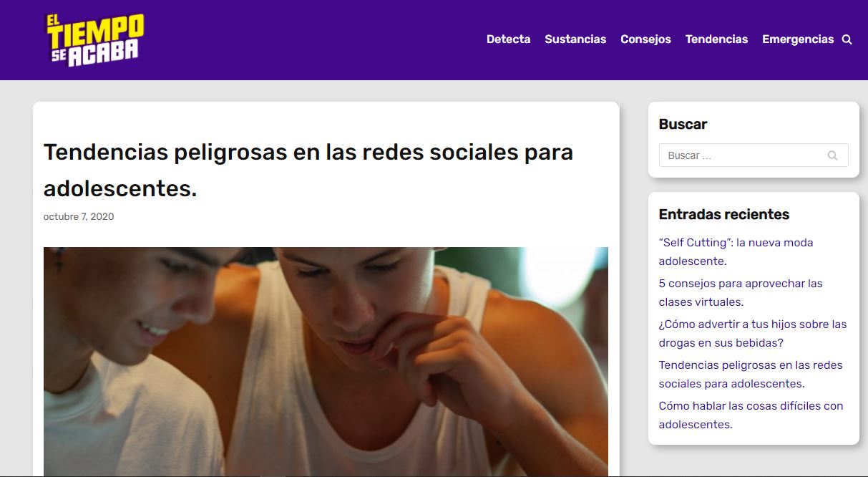Click the magnifier inside the Buscar box
This screenshot has height=477, width=868.
coord(832,155)
